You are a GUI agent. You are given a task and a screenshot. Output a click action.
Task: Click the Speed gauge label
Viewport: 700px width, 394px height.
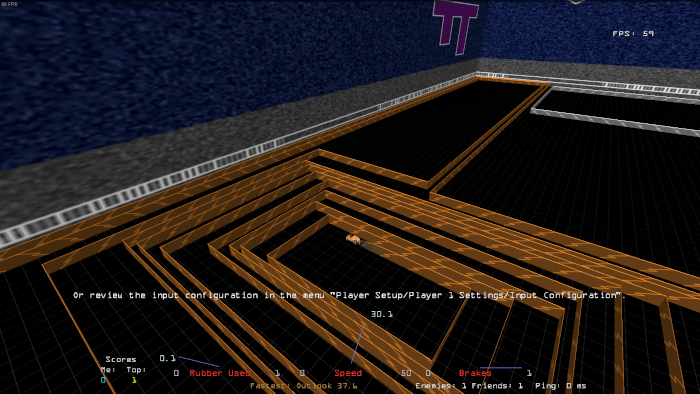(348, 373)
